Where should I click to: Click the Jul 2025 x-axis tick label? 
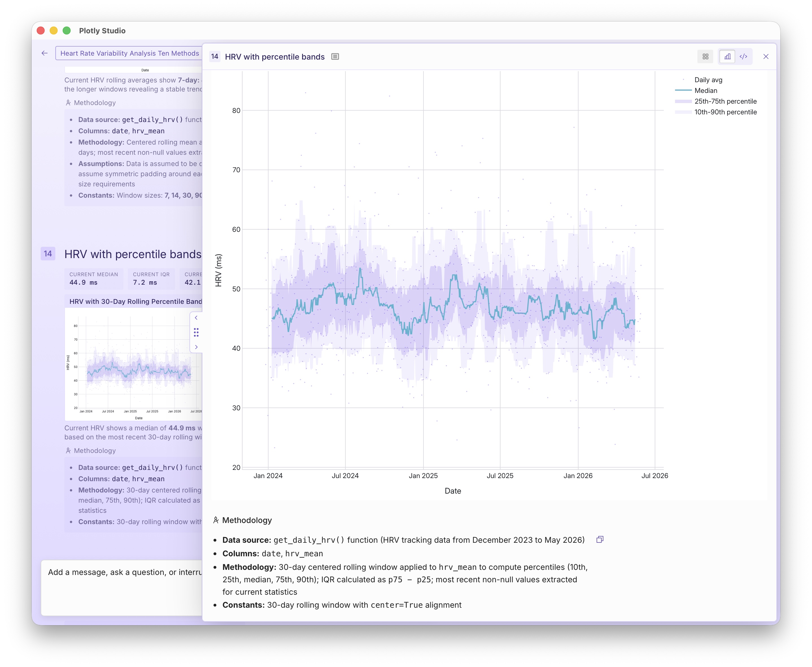(500, 476)
